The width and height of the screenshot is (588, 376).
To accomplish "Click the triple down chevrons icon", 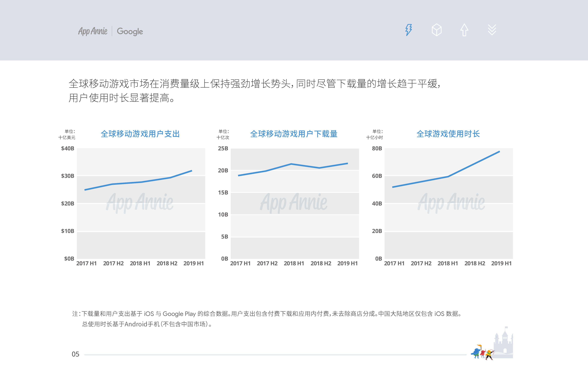I will click(492, 30).
